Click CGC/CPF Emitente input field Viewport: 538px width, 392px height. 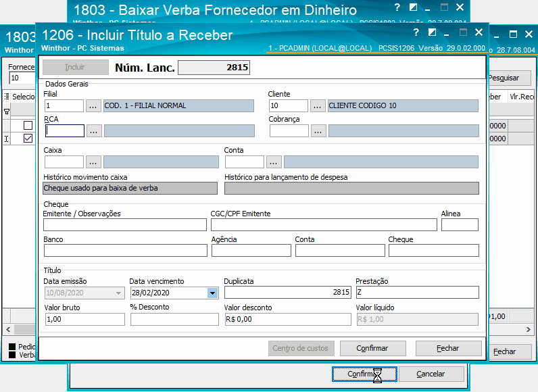pos(324,225)
